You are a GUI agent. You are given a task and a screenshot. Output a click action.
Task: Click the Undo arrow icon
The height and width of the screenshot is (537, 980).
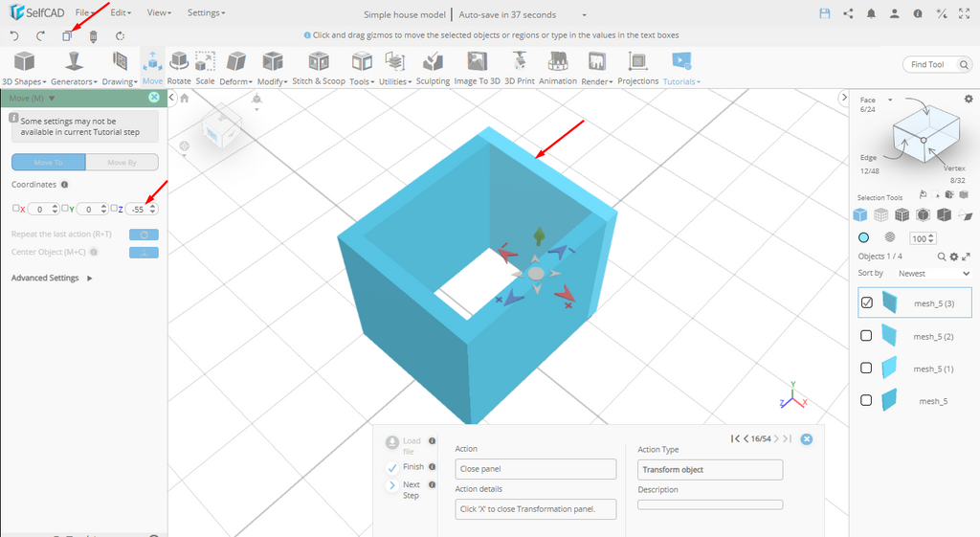click(x=13, y=36)
